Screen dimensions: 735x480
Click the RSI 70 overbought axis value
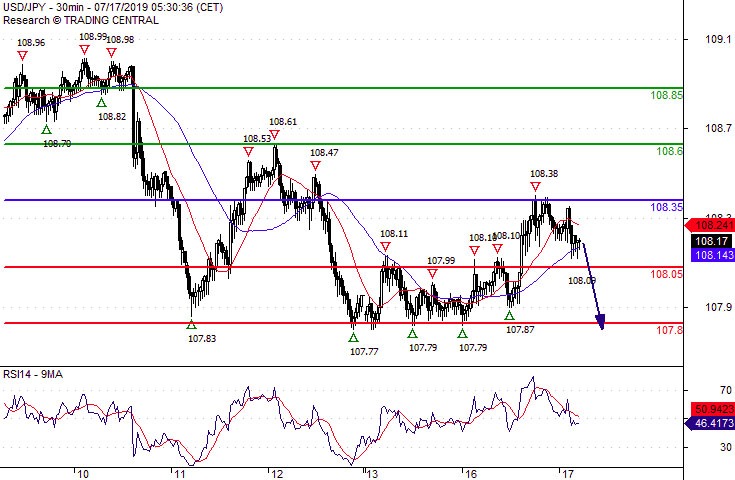click(x=726, y=390)
